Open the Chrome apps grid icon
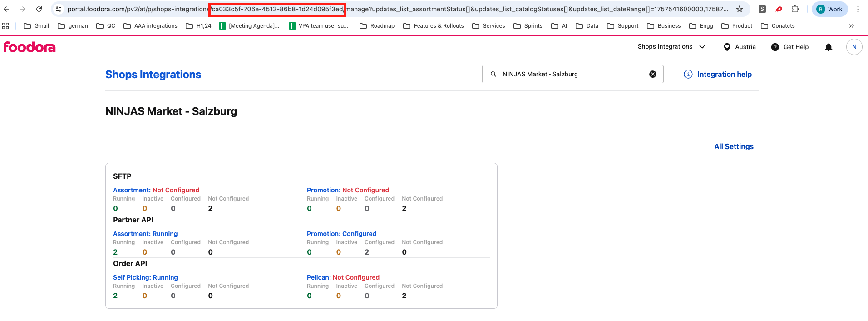Screen dimensions: 868x321 click(5, 26)
